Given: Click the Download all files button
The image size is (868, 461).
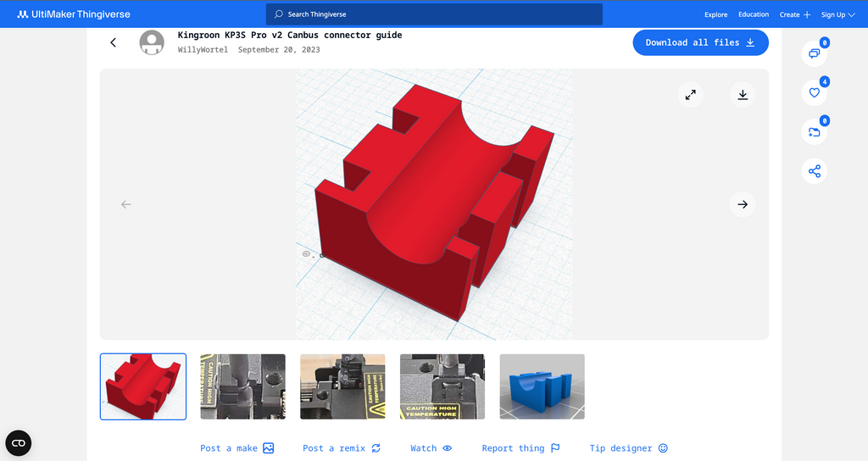Looking at the screenshot, I should (700, 42).
